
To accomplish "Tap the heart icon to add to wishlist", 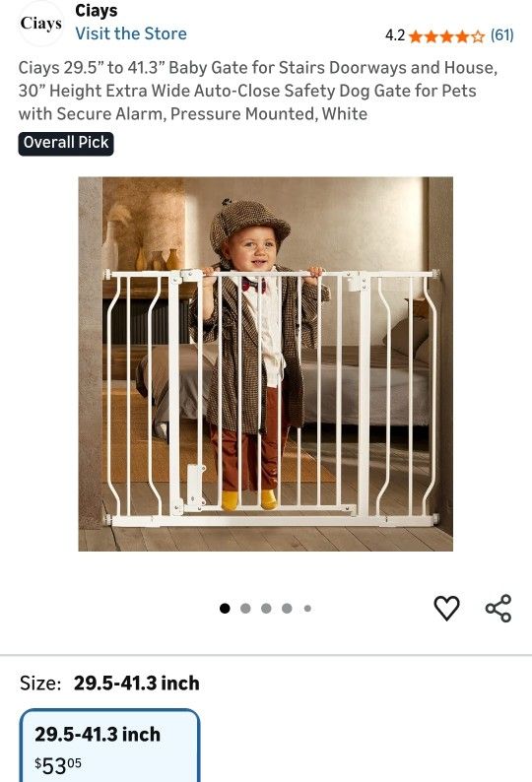I will (446, 608).
